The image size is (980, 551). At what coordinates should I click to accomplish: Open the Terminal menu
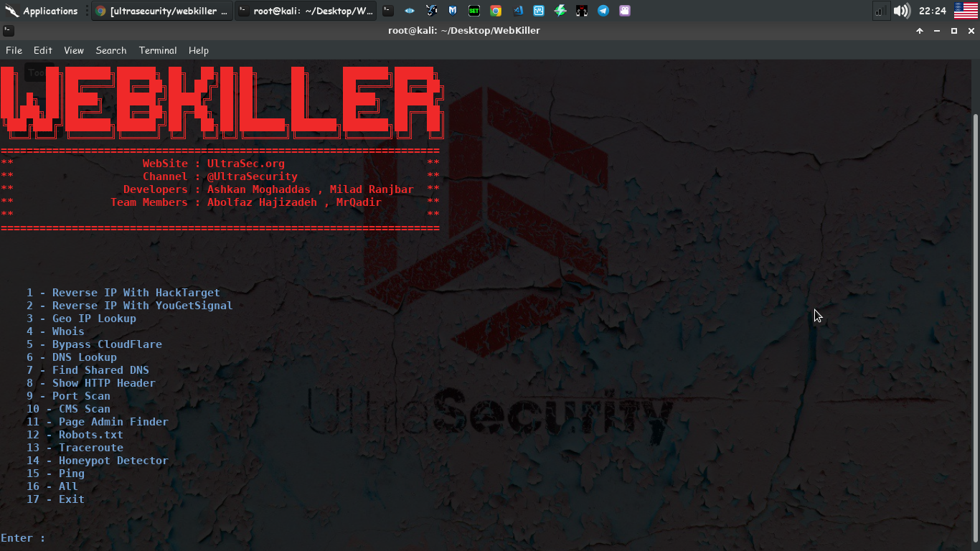158,50
